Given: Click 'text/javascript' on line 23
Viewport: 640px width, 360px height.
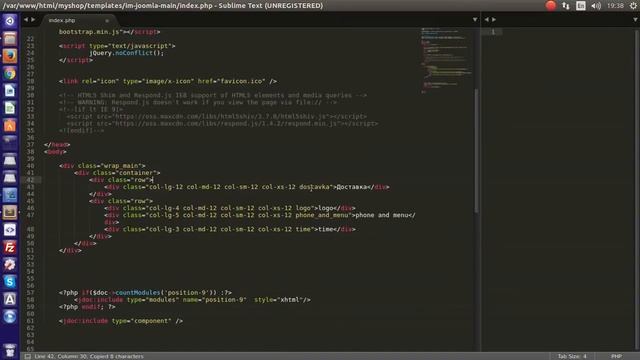Looking at the screenshot, I should point(141,46).
